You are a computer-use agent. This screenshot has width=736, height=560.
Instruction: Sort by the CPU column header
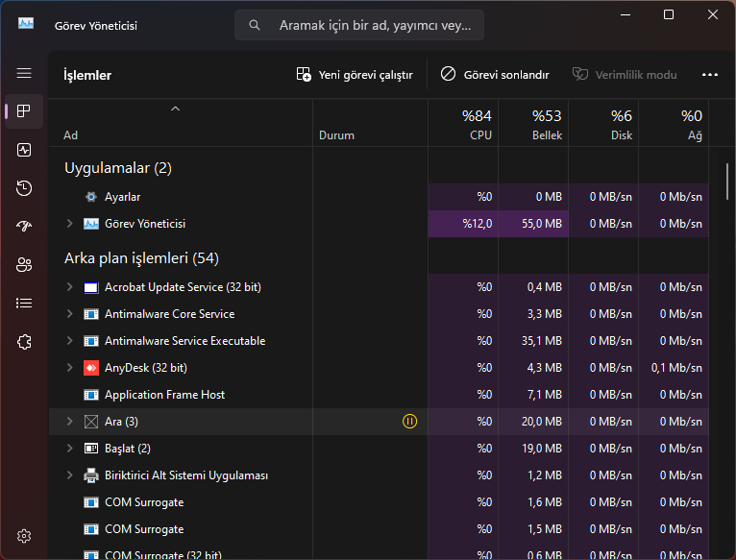pos(463,123)
